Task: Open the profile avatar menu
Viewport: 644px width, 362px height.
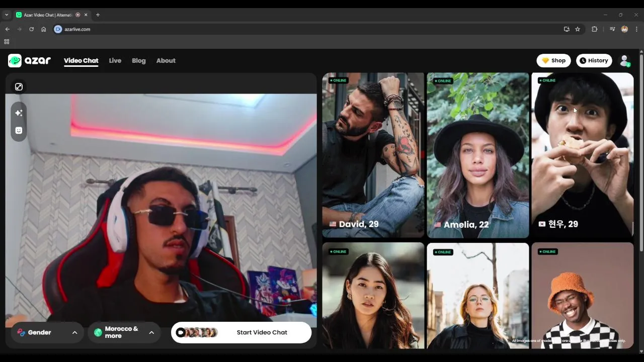Action: pyautogui.click(x=624, y=61)
